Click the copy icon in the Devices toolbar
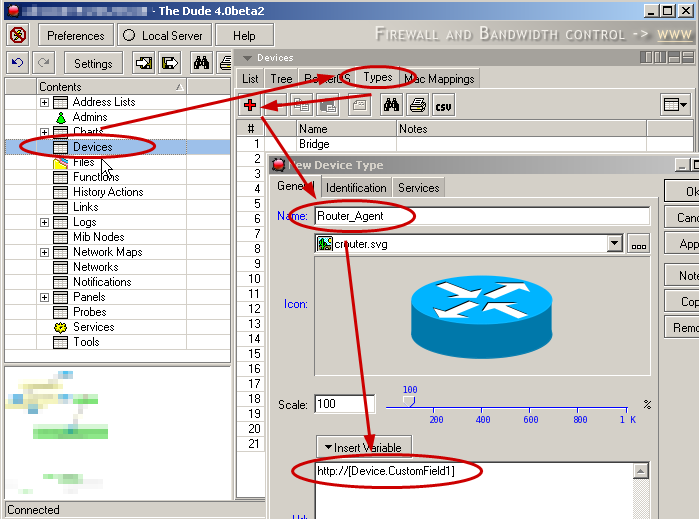 pyautogui.click(x=301, y=105)
